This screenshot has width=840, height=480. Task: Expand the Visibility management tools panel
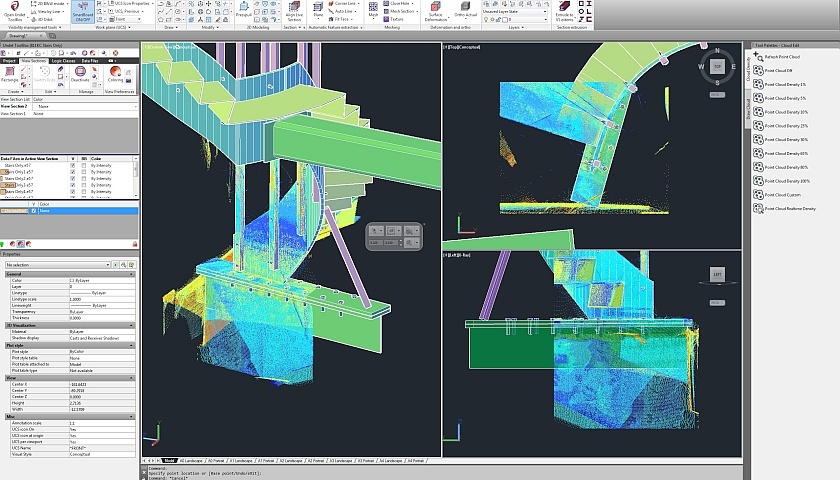click(x=34, y=27)
